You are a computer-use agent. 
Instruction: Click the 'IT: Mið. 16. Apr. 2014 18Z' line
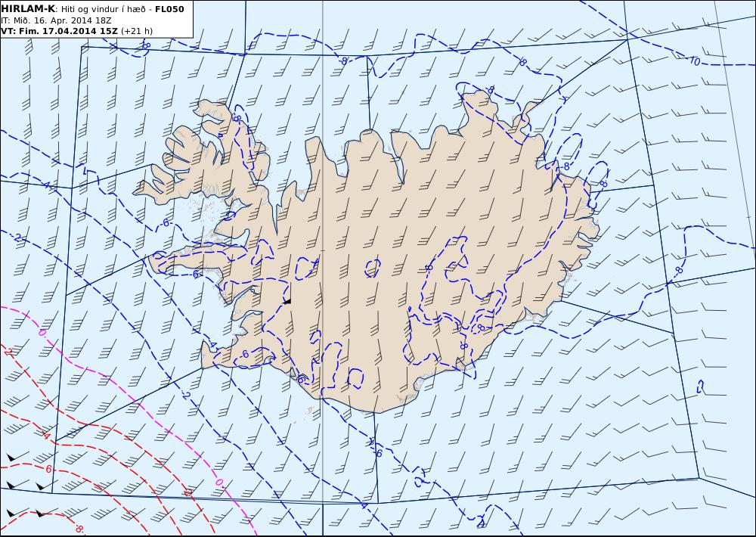[56, 20]
